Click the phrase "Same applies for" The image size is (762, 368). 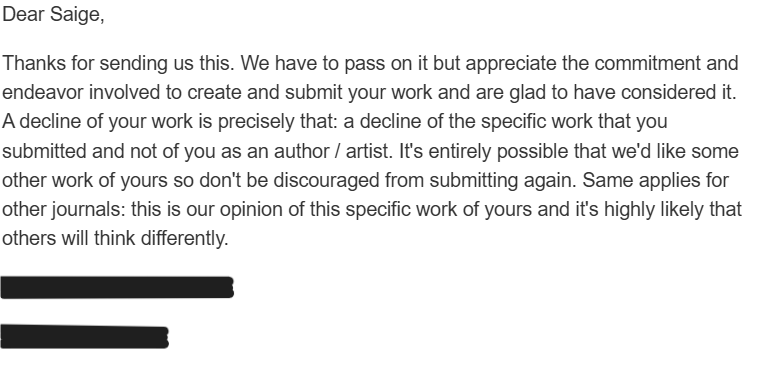(x=656, y=180)
